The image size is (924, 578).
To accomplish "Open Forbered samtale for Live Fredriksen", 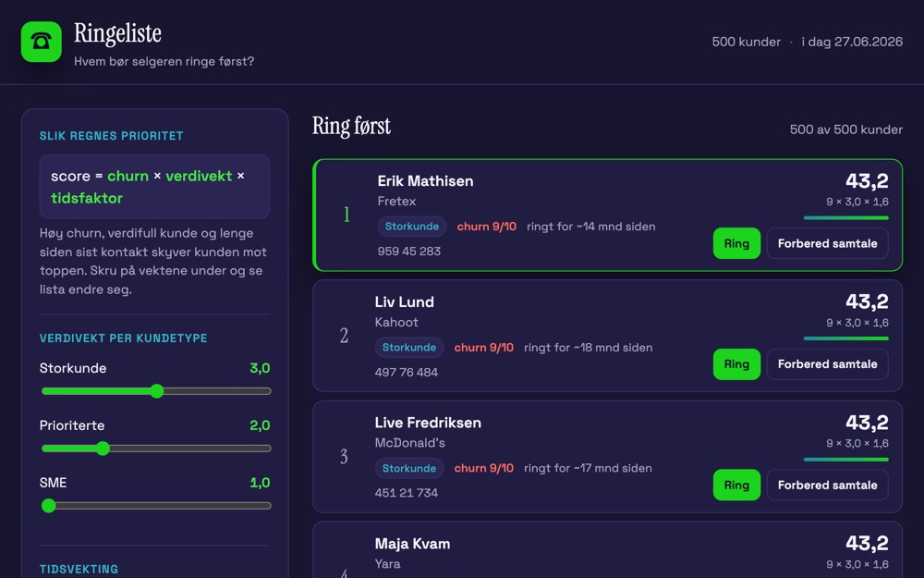I will (x=827, y=486).
